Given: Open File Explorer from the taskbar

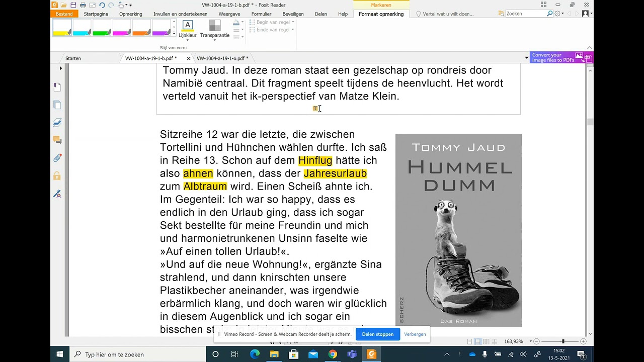Looking at the screenshot, I should click(274, 354).
